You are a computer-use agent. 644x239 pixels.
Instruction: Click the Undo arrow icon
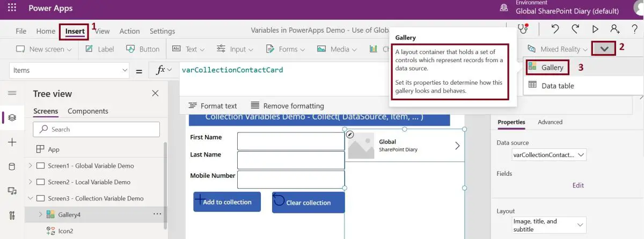coord(555,29)
